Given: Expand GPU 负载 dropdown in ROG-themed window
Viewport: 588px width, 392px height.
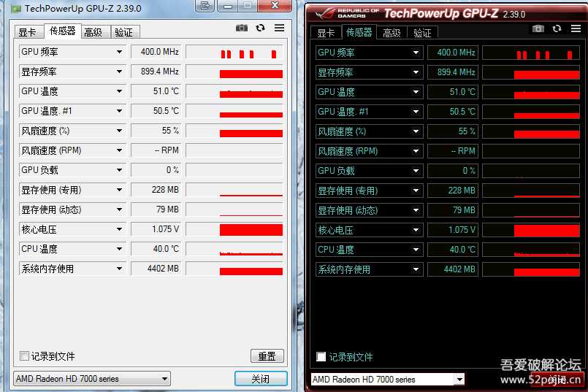Looking at the screenshot, I should (416, 171).
